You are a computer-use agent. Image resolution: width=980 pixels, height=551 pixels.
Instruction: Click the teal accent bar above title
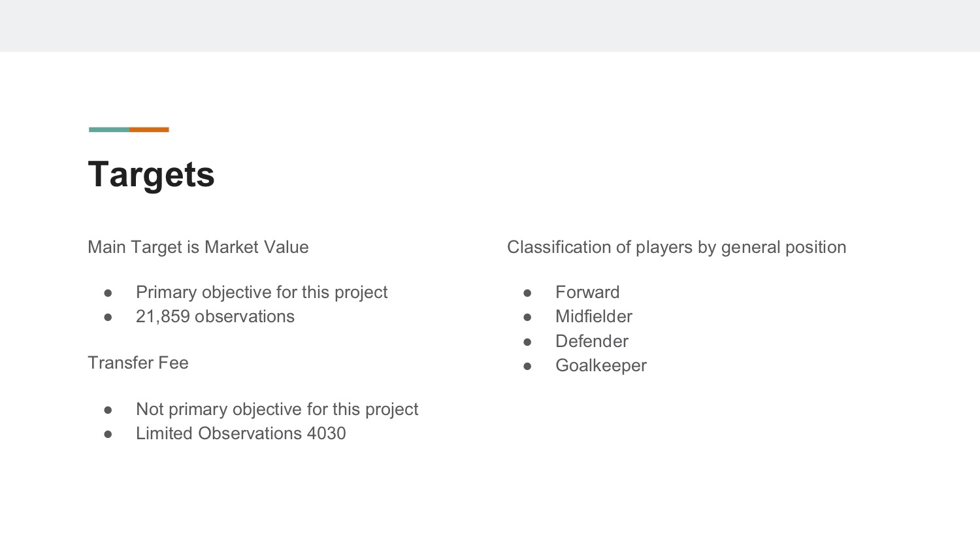click(x=109, y=129)
